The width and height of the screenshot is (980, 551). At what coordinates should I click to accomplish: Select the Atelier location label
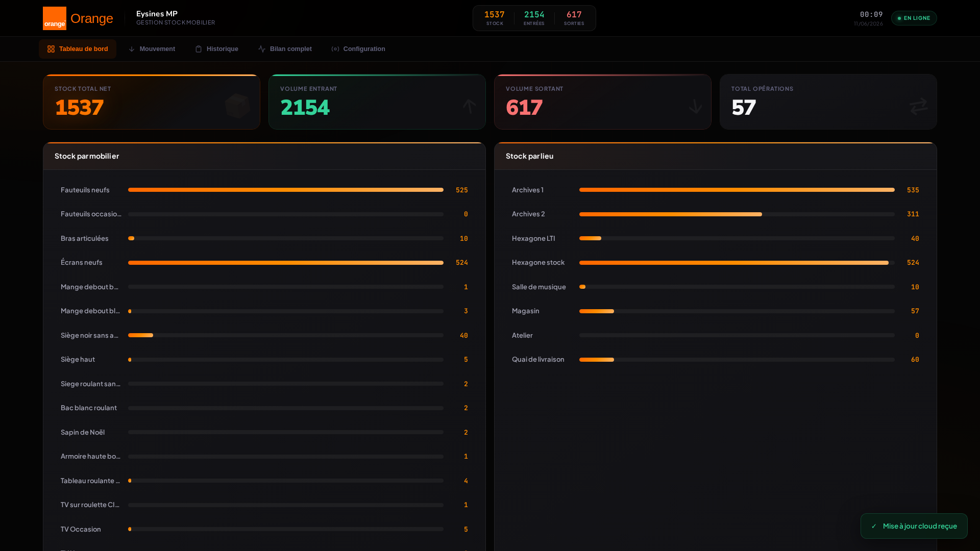(522, 335)
